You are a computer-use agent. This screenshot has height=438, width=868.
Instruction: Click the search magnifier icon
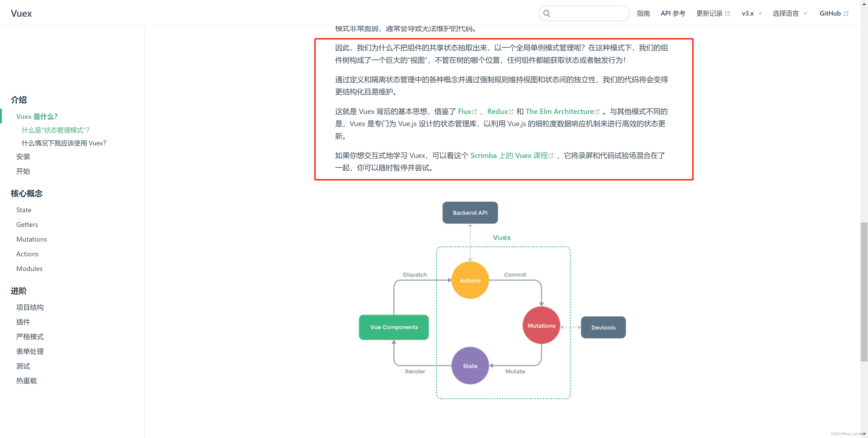click(x=547, y=14)
